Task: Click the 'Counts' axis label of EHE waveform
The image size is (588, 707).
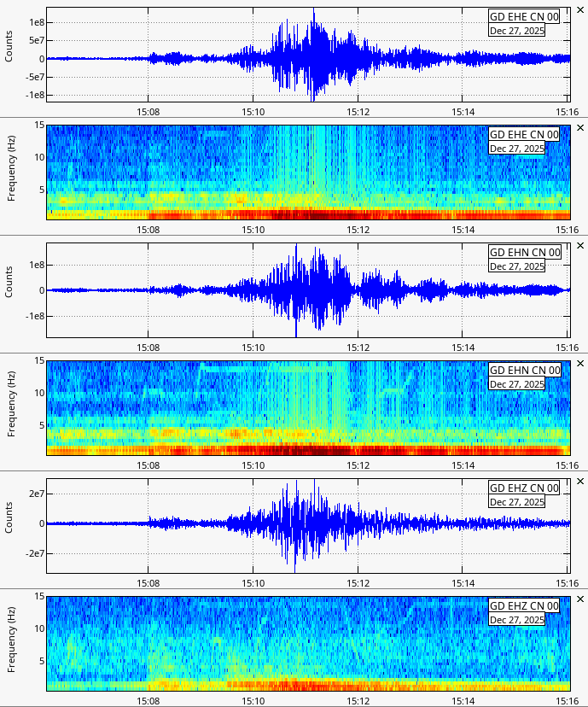Action: point(9,46)
